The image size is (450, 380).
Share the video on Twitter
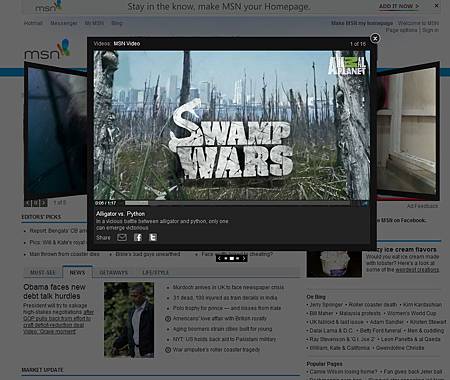tap(153, 237)
